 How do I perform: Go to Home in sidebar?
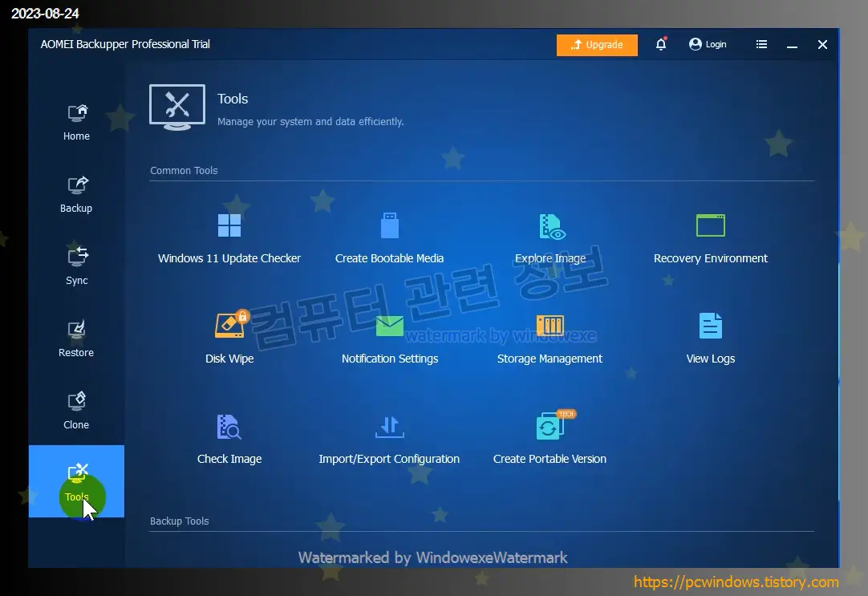76,123
